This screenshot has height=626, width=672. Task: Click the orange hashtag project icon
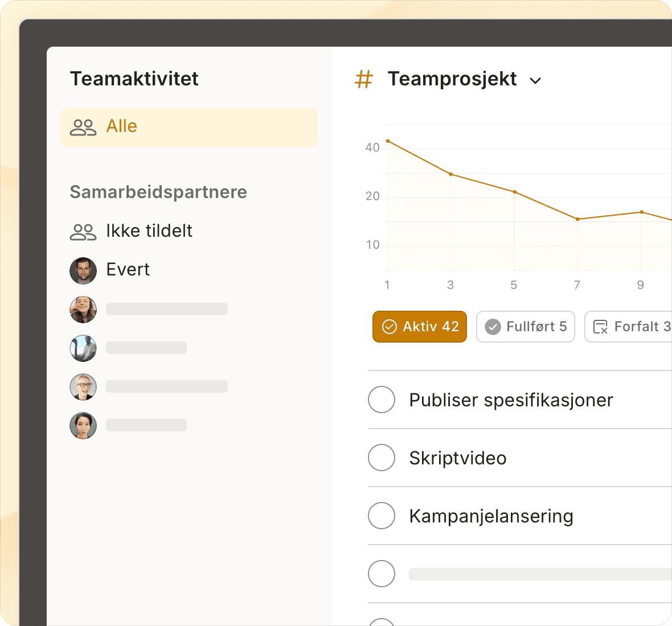363,79
